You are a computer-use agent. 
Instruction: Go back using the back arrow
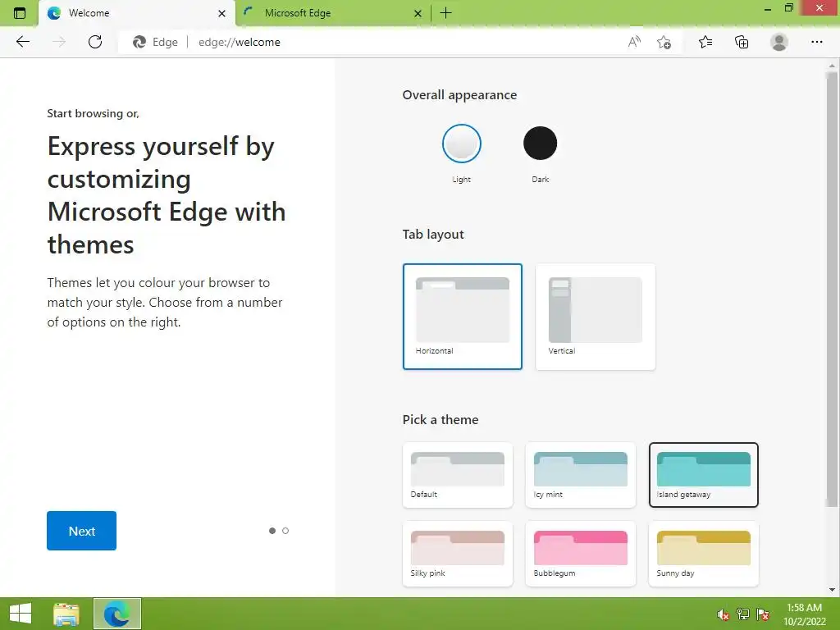point(22,42)
